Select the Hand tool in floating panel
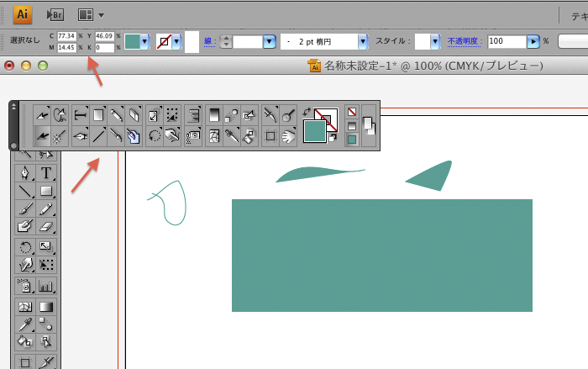 289,135
